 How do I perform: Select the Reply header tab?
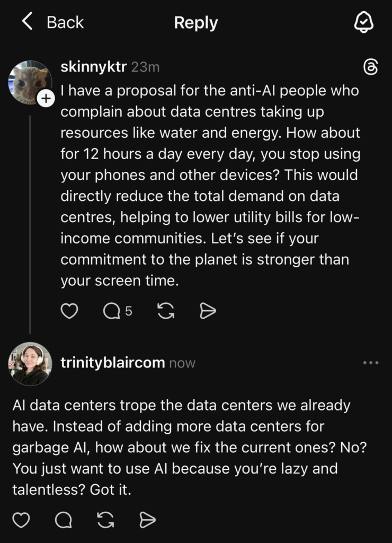click(x=195, y=22)
